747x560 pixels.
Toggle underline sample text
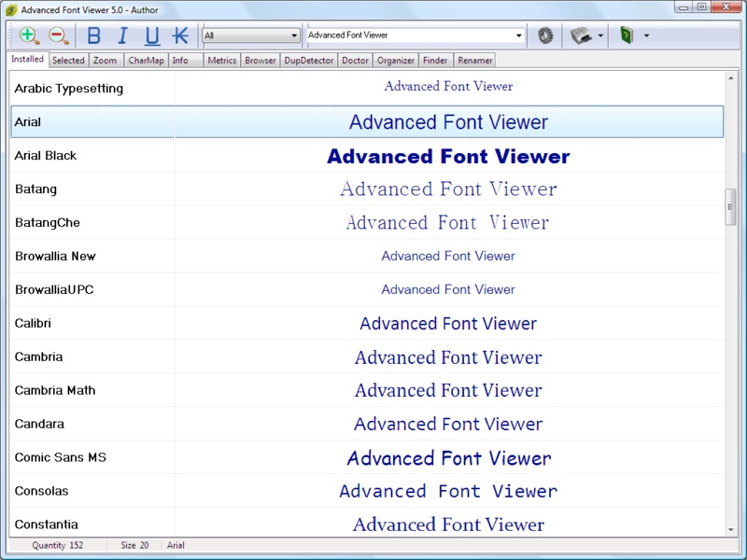pyautogui.click(x=152, y=35)
